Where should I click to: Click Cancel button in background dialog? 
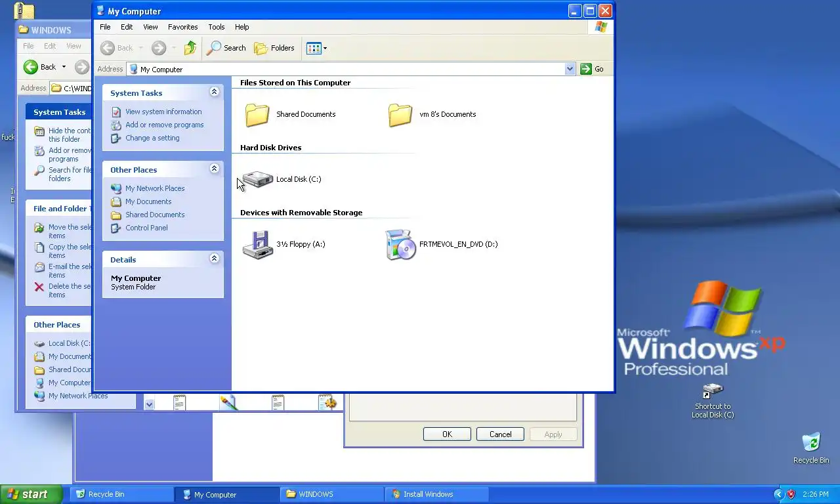pos(500,434)
